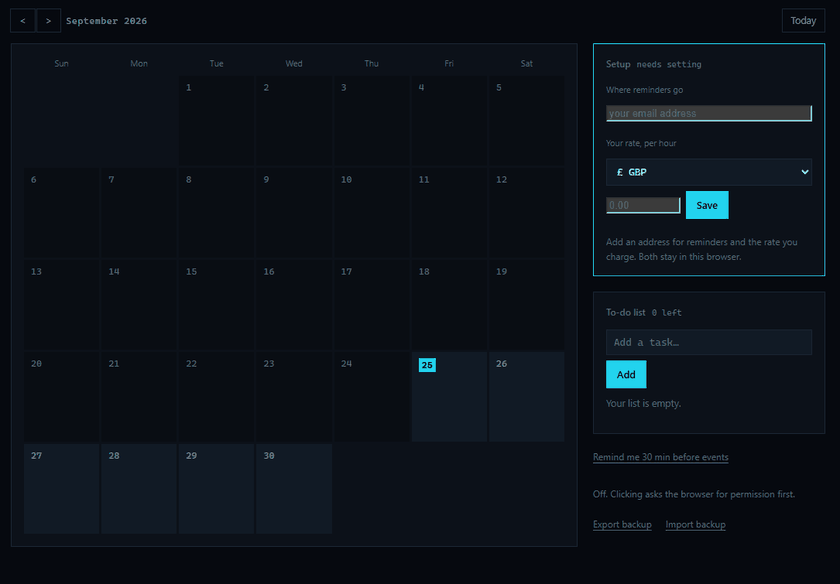This screenshot has height=584, width=840.
Task: Choose day 23 cell
Action: [294, 396]
